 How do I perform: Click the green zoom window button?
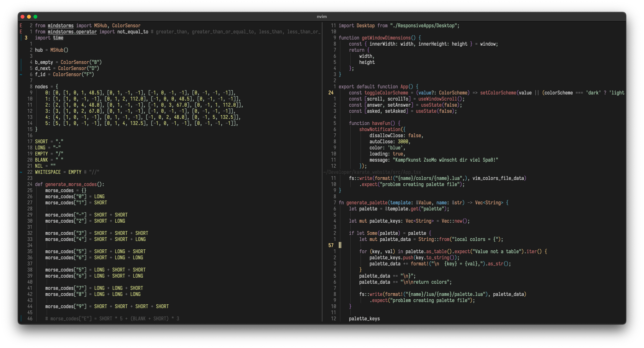[x=35, y=17]
